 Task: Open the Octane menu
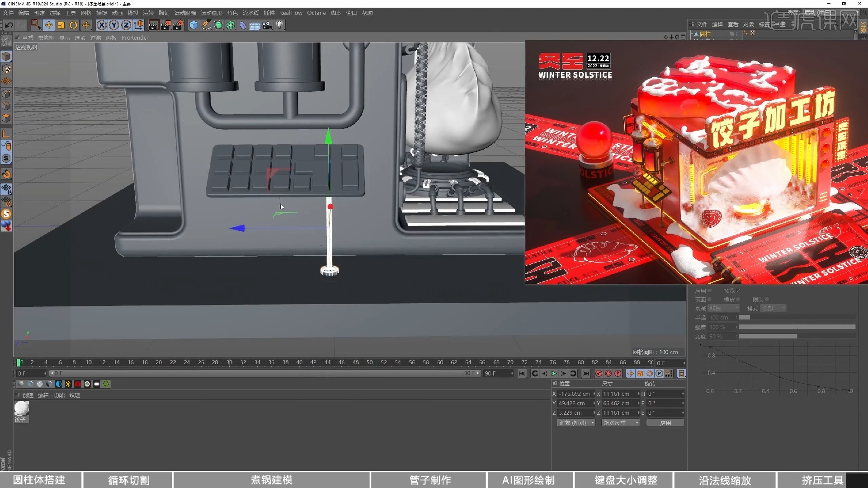[316, 13]
